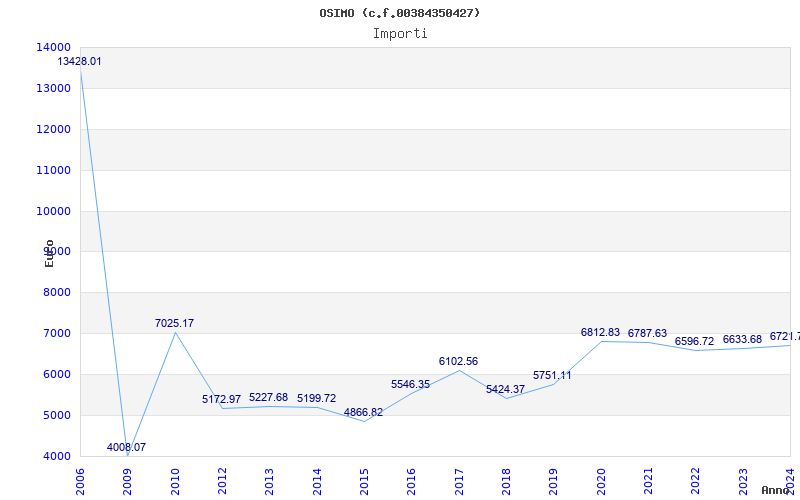Click the 2022 x-axis year label
Viewport: 800px width, 500px height.
click(694, 481)
